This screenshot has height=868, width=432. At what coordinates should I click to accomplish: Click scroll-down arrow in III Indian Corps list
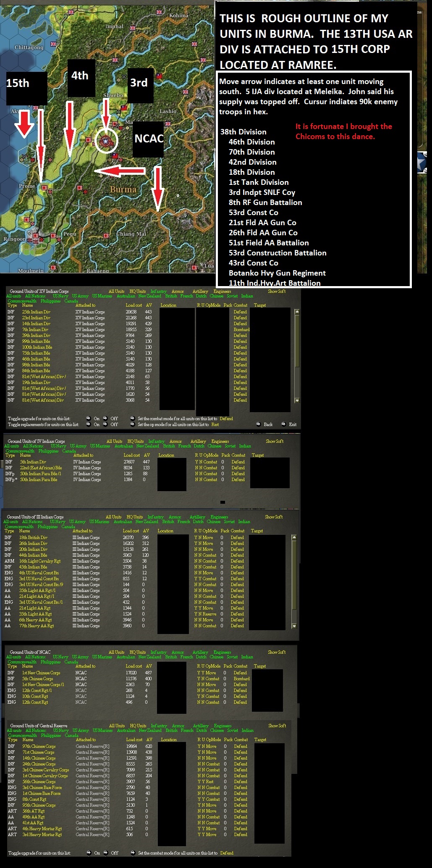point(294,626)
